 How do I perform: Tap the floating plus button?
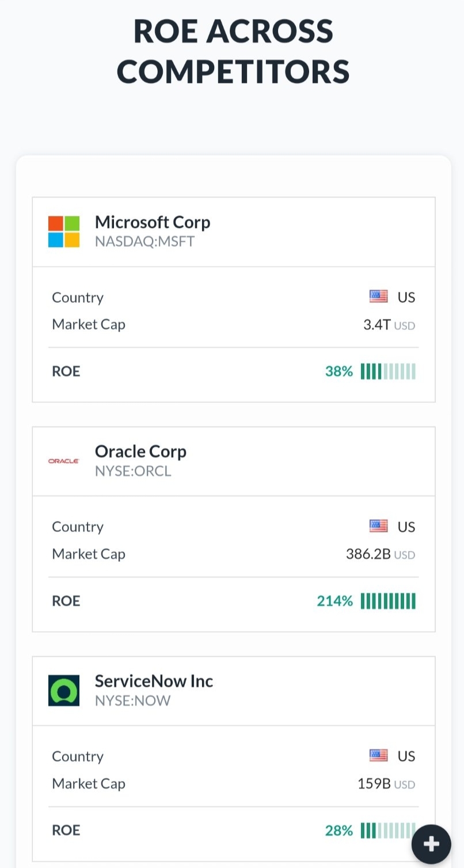(431, 844)
